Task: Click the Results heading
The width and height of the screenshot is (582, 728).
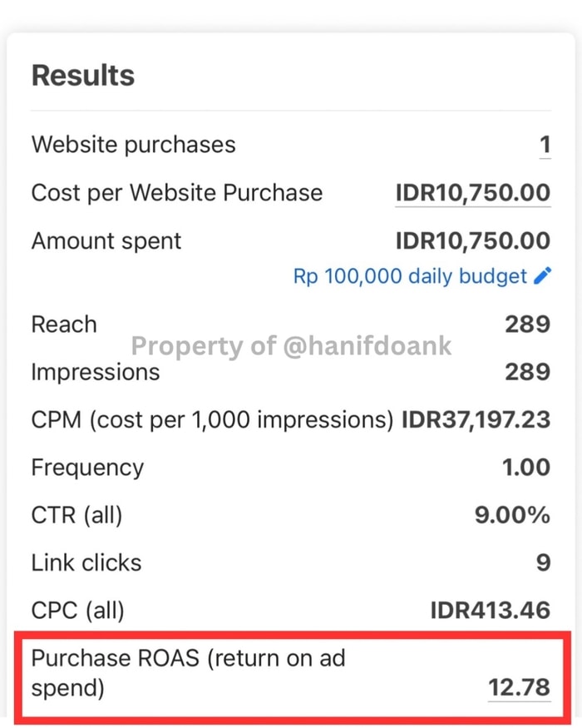Action: tap(83, 75)
